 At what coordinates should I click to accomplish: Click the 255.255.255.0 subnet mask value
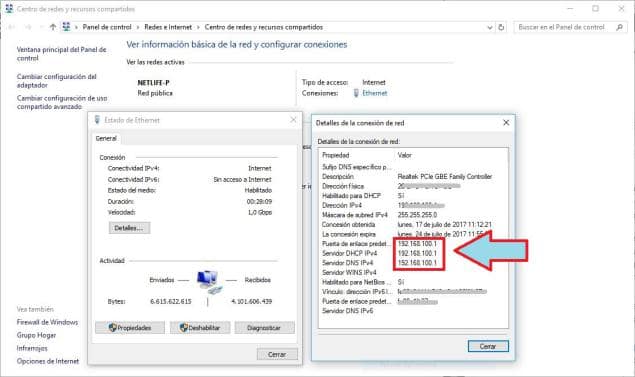click(417, 215)
